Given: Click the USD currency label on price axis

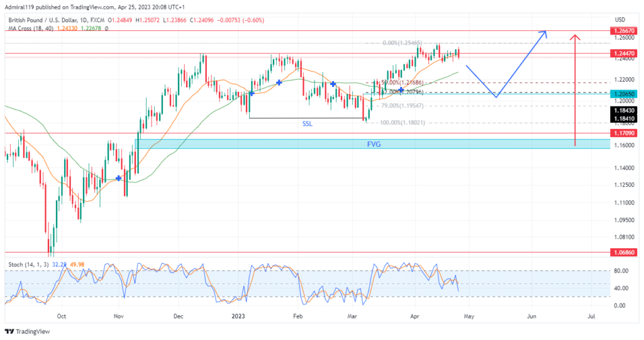Looking at the screenshot, I should [619, 20].
